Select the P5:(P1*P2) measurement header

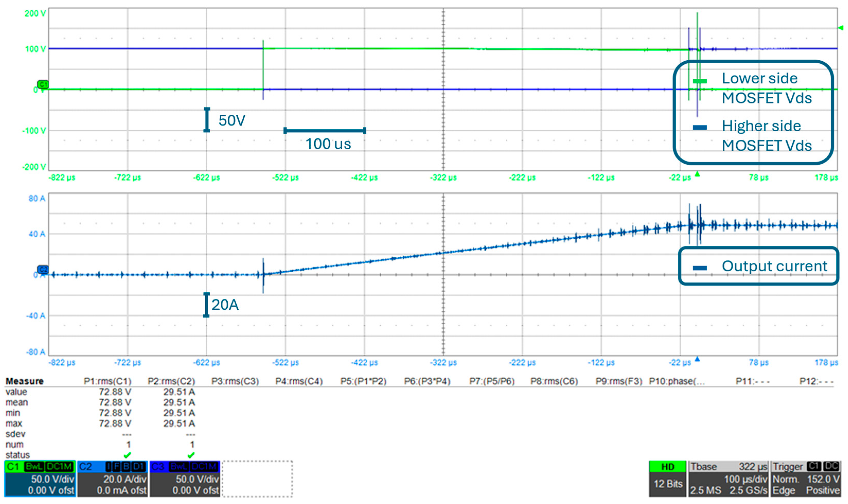tap(363, 381)
